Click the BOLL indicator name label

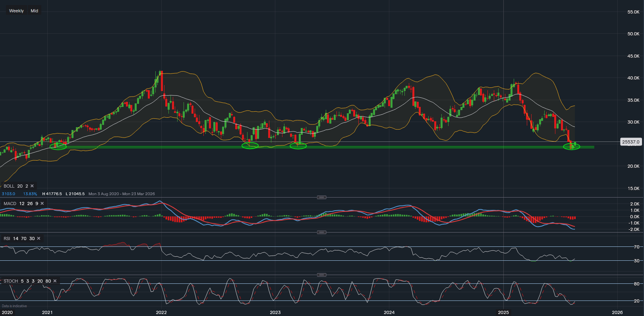[x=9, y=186]
